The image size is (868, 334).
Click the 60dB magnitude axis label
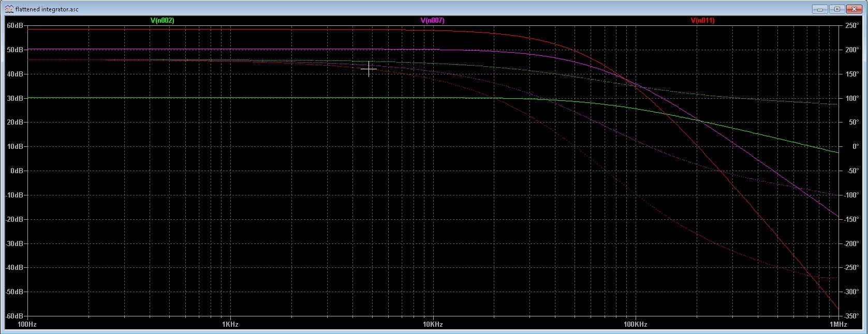coord(14,25)
